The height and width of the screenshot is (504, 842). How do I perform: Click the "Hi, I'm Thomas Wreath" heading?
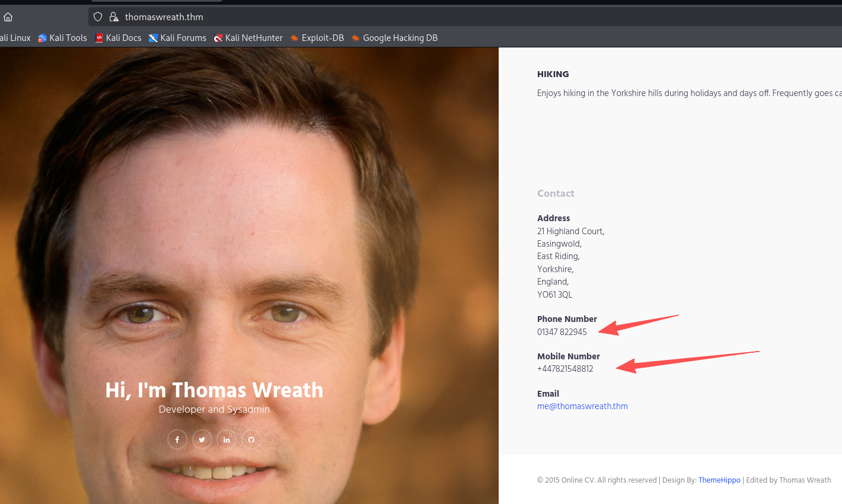coord(214,390)
